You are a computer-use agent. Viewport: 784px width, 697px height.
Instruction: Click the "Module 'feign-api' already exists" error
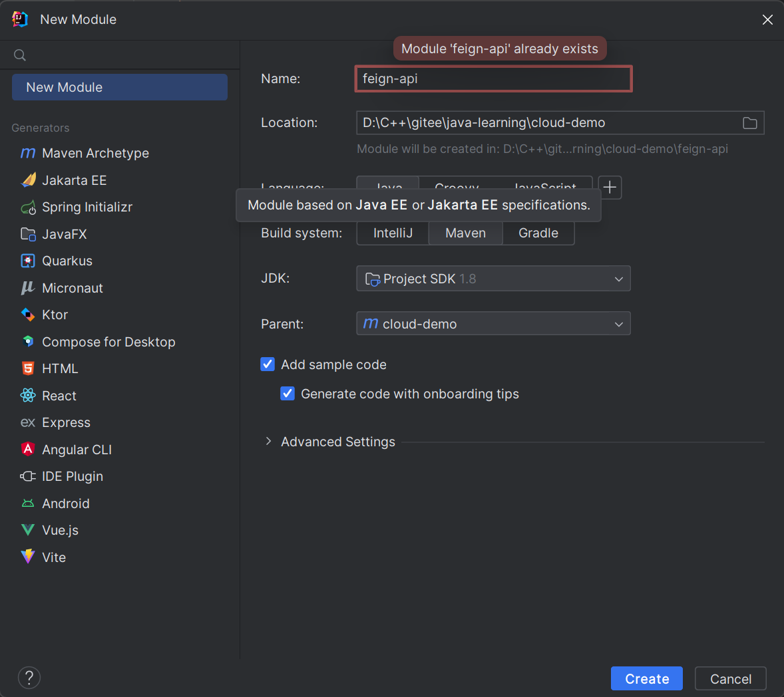pos(500,49)
